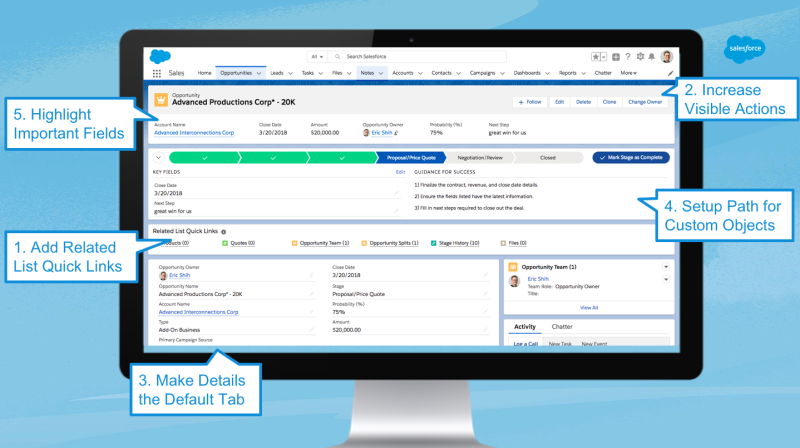Click the pencil on the Probability detail field
This screenshot has height=448, width=800.
click(x=485, y=312)
